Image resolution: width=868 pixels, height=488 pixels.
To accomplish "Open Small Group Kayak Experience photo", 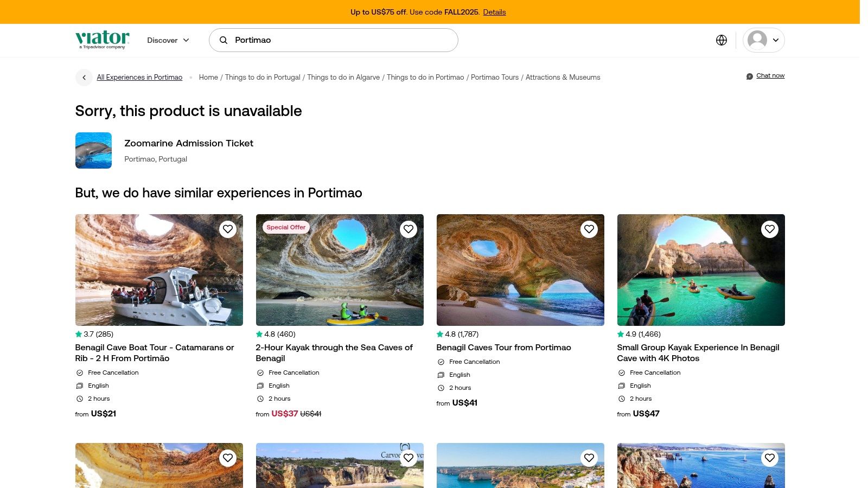I will [701, 270].
